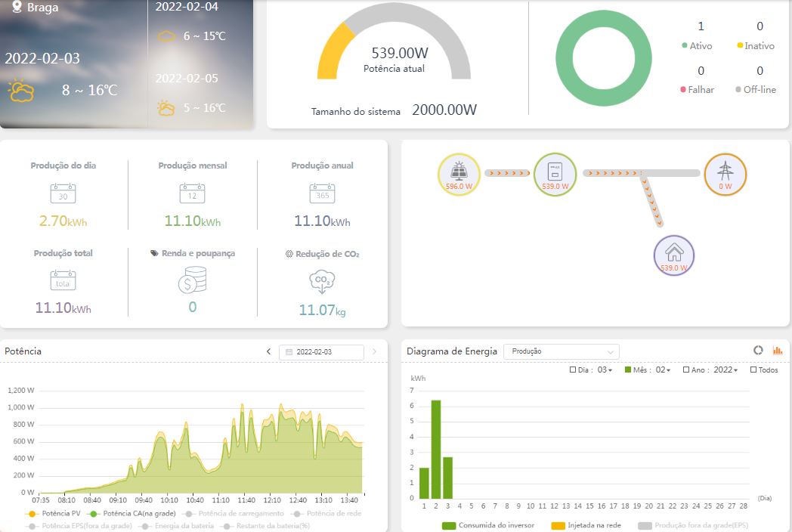Click the calendar icon in the date field
Screen dimensions: 792x532
click(x=289, y=352)
